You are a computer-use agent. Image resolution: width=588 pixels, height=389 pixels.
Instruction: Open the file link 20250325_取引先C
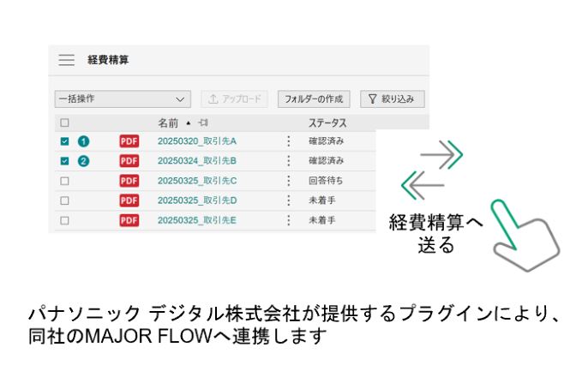point(197,181)
